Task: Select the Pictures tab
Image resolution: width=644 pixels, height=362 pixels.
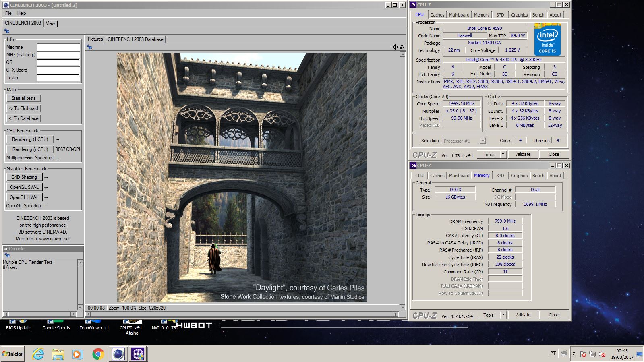Action: point(95,39)
